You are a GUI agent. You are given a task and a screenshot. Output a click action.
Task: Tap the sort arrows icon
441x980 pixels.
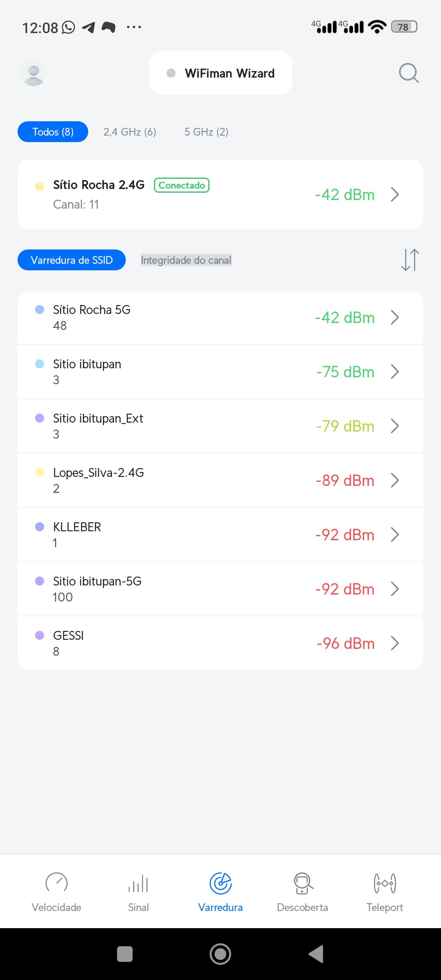(410, 260)
